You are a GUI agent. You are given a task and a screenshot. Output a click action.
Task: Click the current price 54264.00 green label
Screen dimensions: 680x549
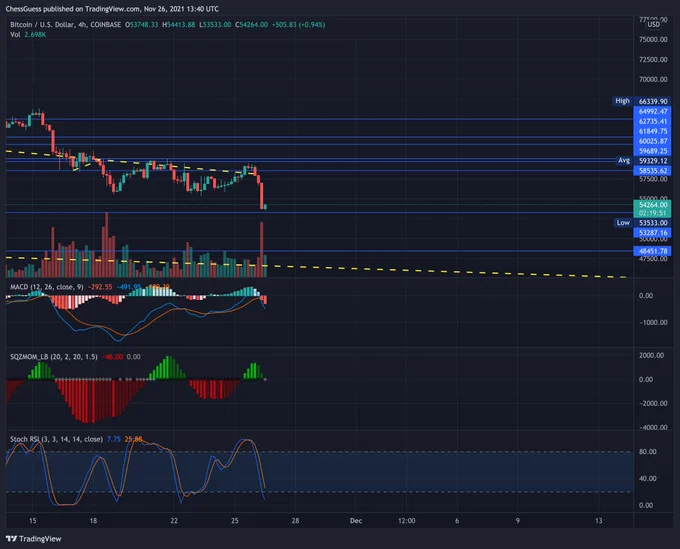[x=653, y=205]
